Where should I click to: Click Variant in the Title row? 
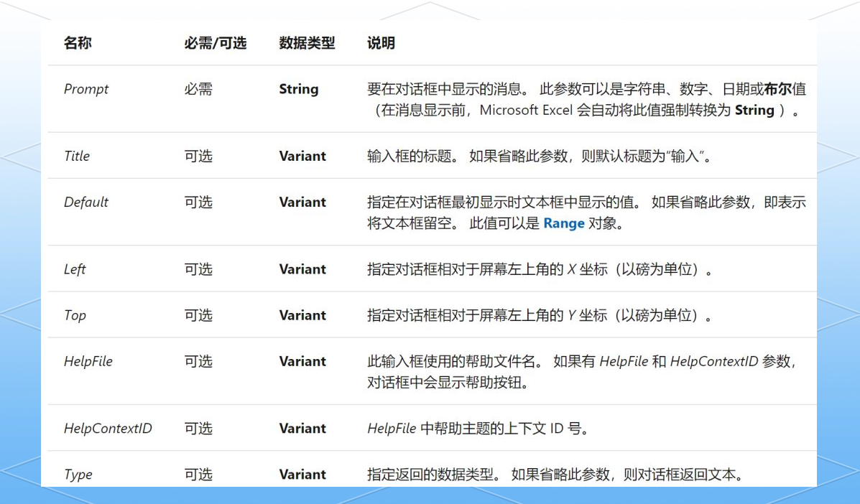[x=302, y=156]
